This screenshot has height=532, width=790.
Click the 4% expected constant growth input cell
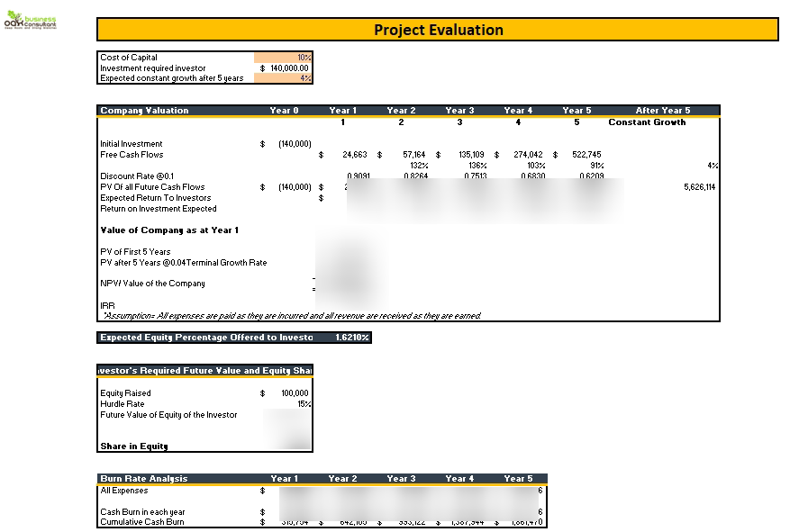pyautogui.click(x=283, y=78)
